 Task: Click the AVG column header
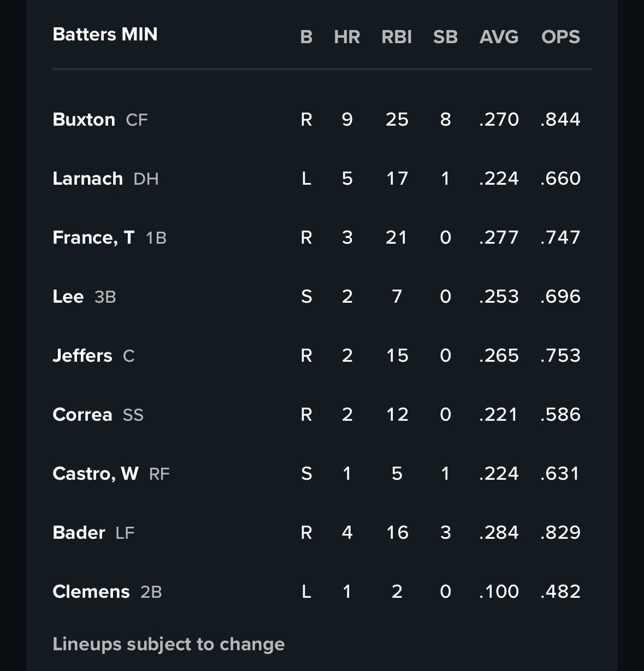(499, 37)
